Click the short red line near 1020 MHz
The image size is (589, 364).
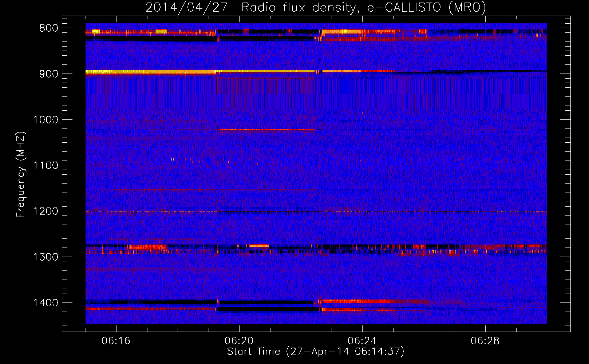[x=266, y=129]
